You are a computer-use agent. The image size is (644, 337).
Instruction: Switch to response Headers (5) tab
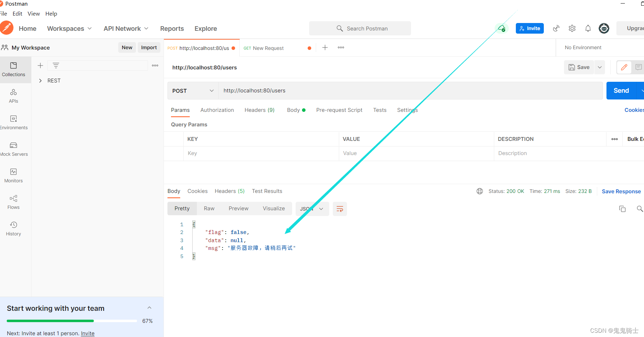tap(229, 191)
